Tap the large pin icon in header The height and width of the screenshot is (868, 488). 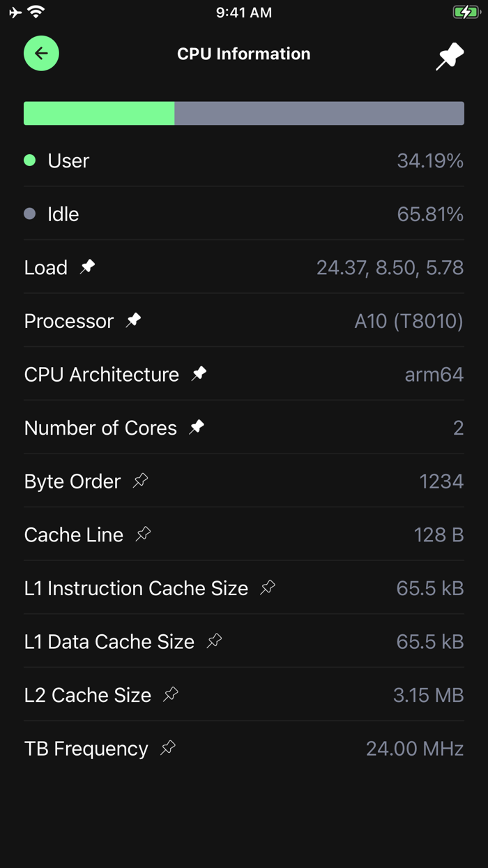tap(450, 56)
